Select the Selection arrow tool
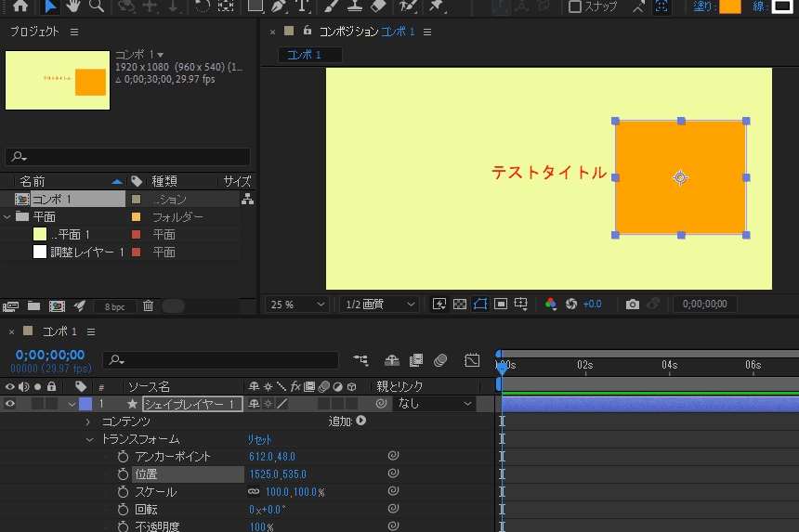This screenshot has height=532, width=799. click(x=50, y=6)
